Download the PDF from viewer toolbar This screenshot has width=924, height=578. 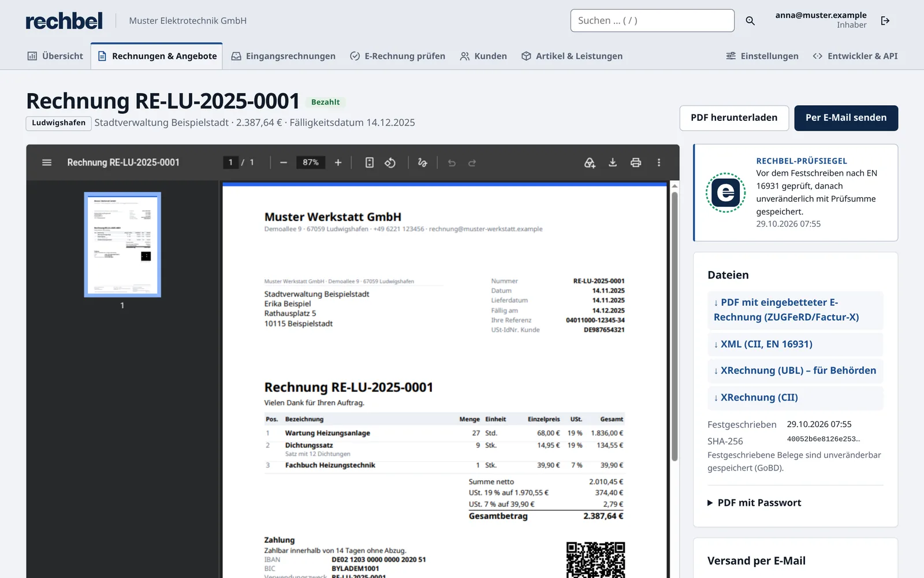tap(613, 162)
